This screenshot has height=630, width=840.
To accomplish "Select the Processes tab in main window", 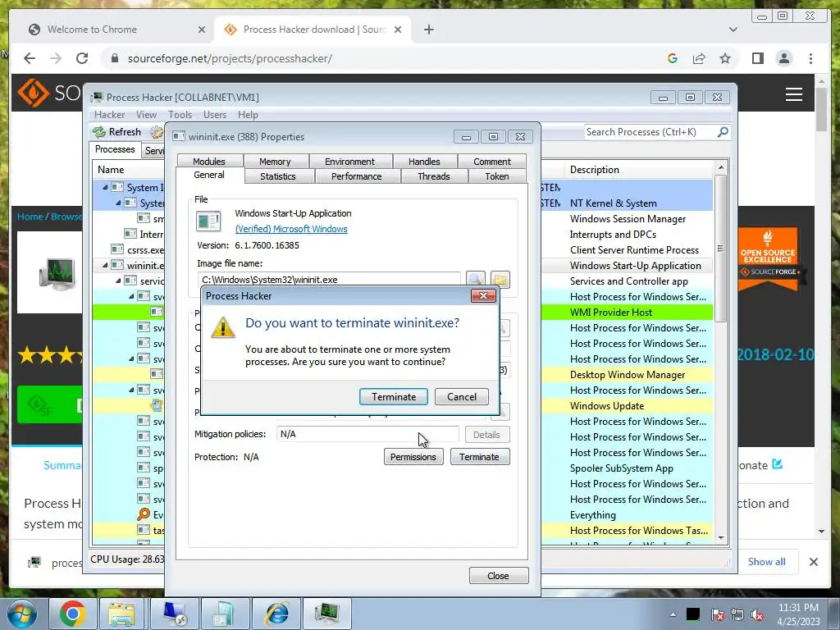I will [115, 149].
